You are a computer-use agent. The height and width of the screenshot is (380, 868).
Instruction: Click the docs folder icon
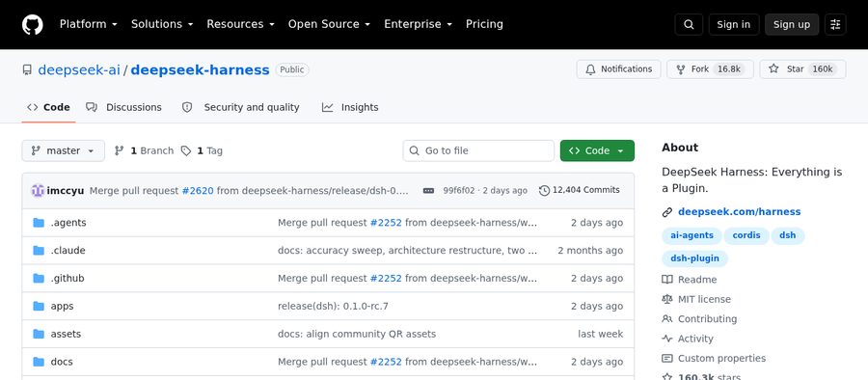[39, 362]
